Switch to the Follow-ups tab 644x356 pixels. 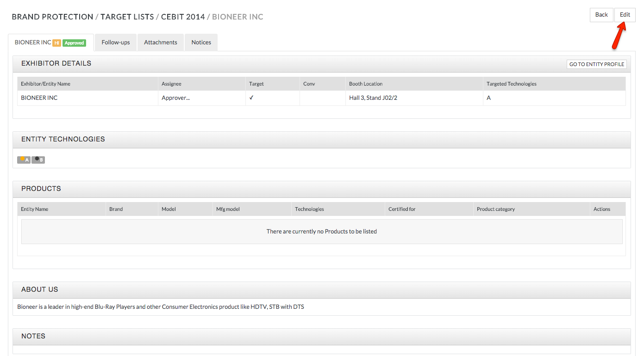[115, 42]
